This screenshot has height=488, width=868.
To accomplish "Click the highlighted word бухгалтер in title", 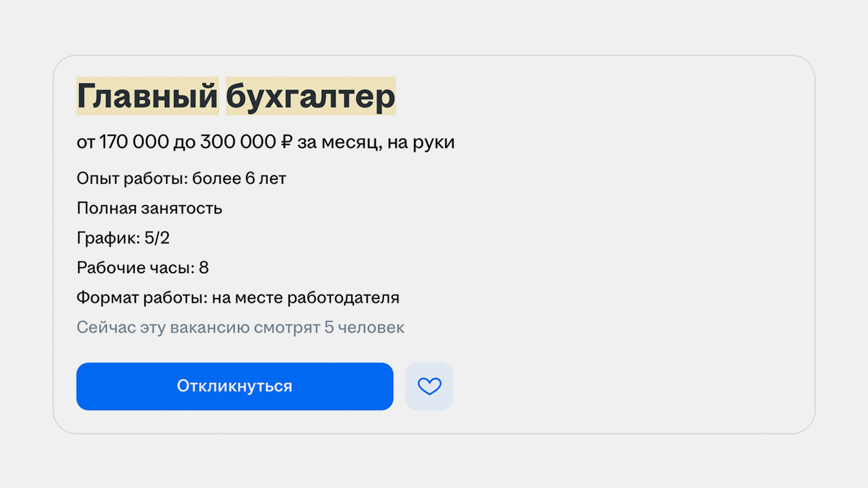I will 311,96.
